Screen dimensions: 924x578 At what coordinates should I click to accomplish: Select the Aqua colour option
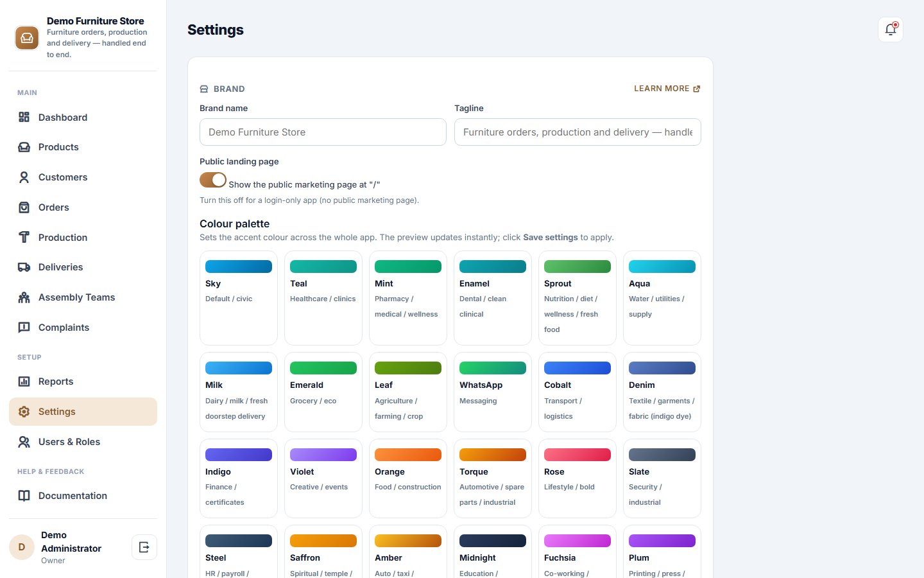tap(662, 298)
